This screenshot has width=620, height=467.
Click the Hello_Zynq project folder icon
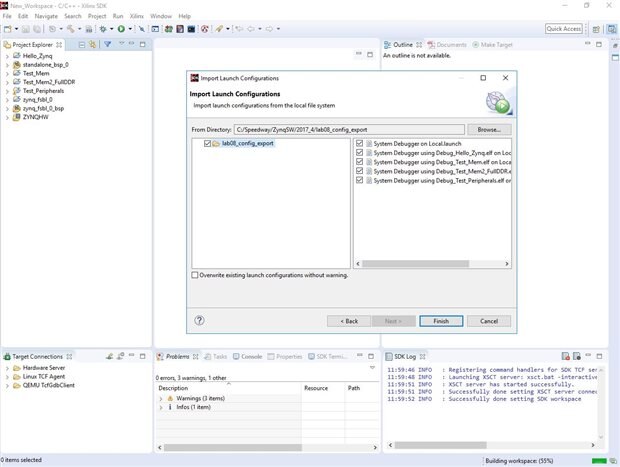point(16,56)
